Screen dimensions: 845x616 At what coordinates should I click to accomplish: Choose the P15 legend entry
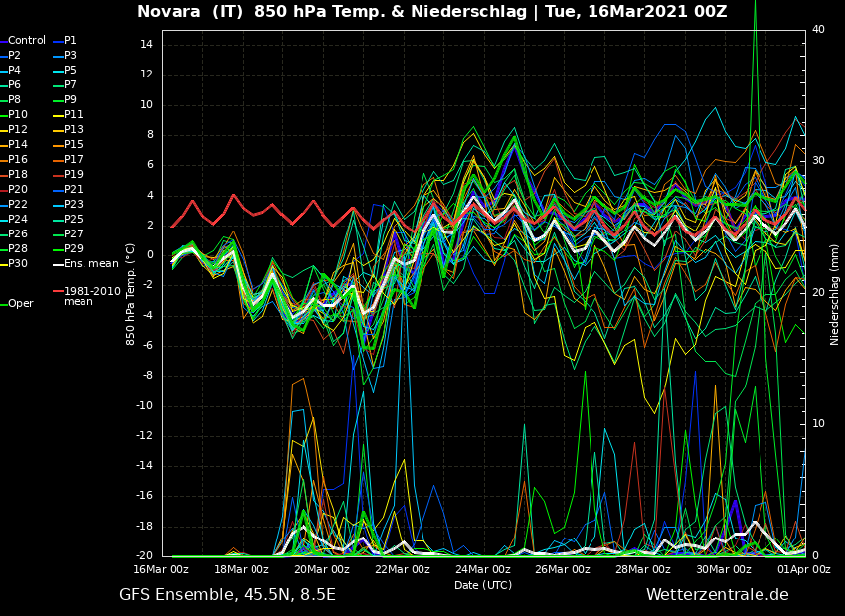coord(68,144)
